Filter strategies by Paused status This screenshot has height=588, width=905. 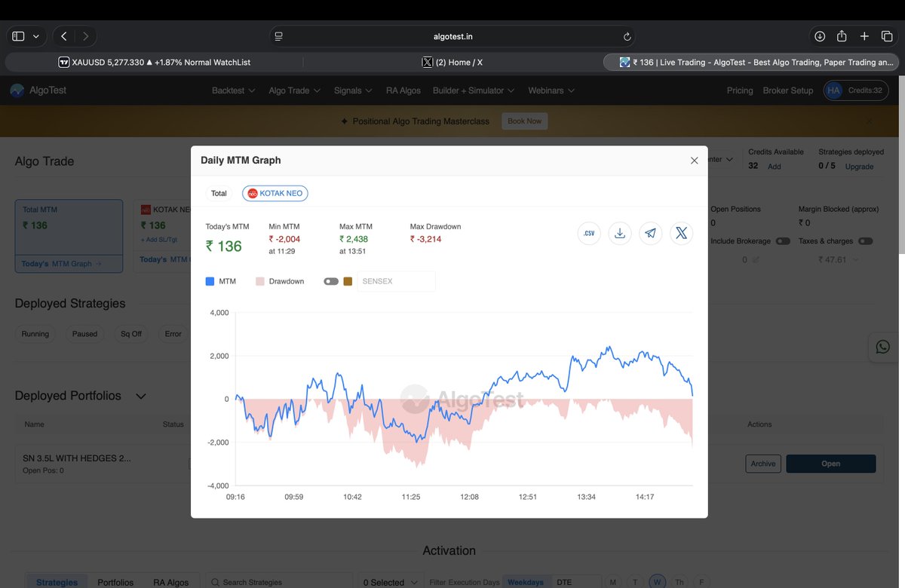pyautogui.click(x=84, y=334)
